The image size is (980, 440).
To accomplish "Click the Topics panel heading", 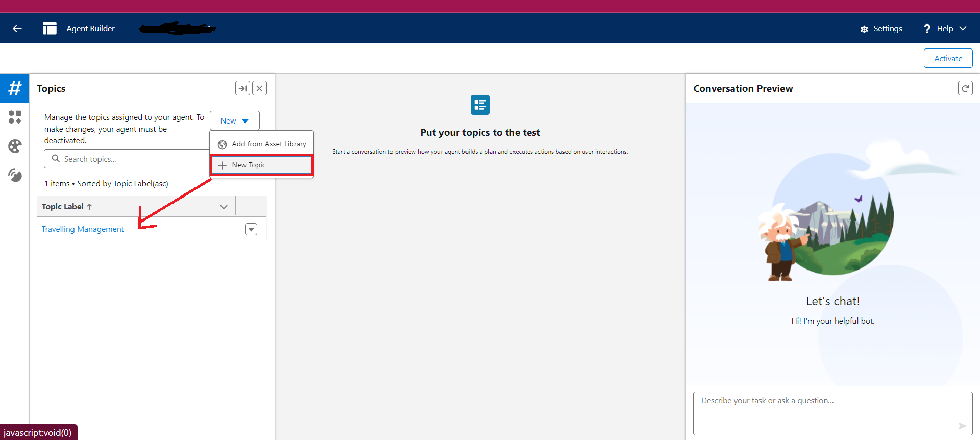I will 51,88.
